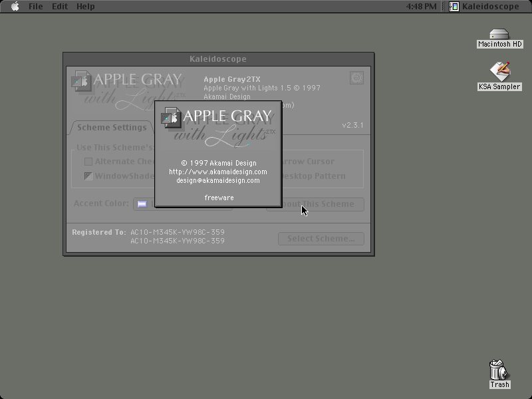Click the http://www.akamaidesign.com address
The width and height of the screenshot is (532, 399).
point(218,172)
